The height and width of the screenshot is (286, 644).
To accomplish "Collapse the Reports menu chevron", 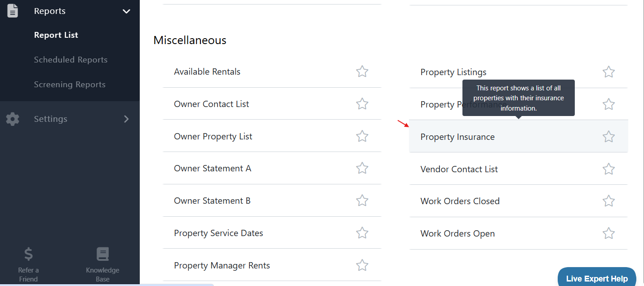I will [126, 11].
